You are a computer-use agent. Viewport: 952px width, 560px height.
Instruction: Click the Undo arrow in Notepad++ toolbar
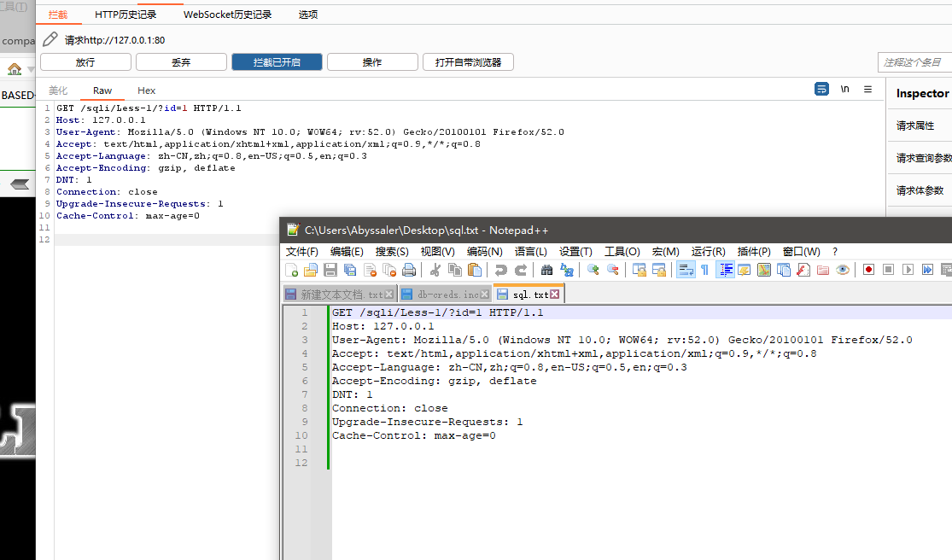501,270
